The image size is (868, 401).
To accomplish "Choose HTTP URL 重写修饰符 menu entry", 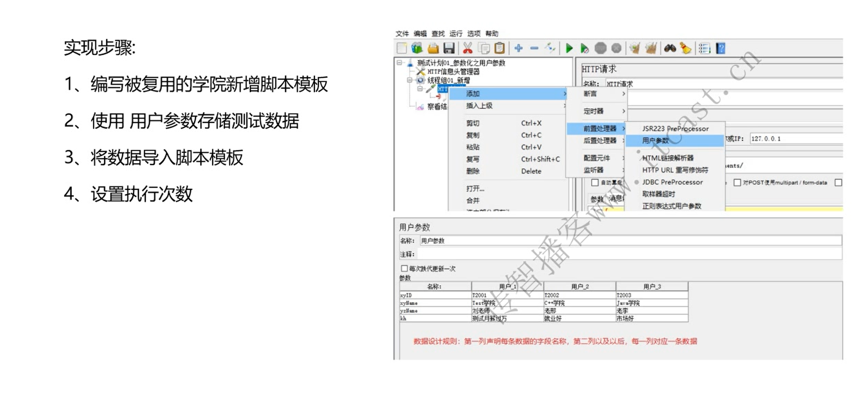I will click(675, 170).
